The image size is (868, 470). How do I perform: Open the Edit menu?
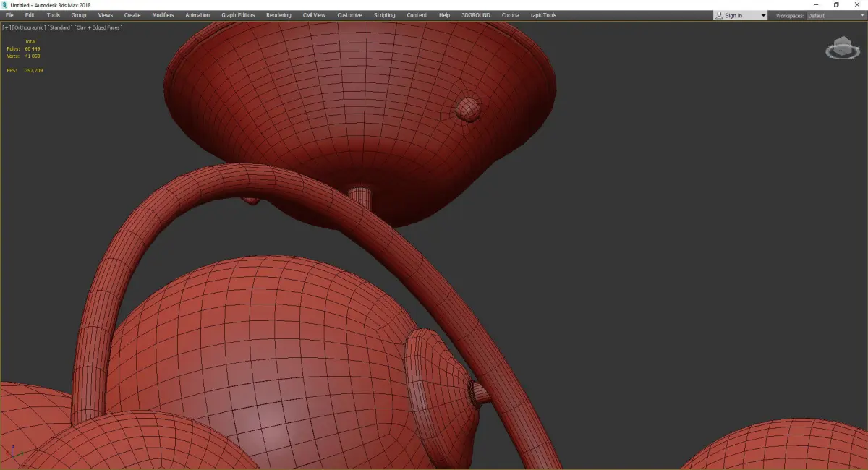coord(30,15)
